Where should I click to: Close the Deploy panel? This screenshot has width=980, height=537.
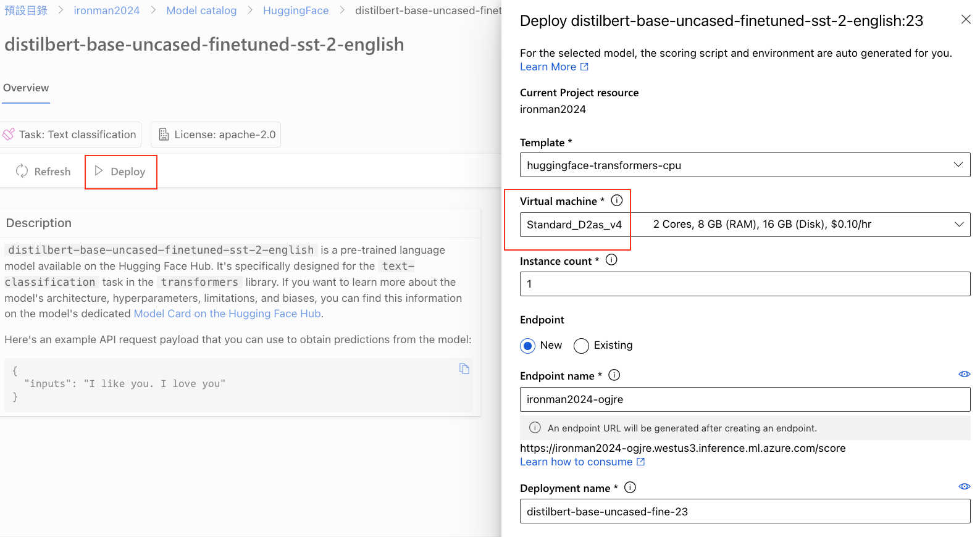click(x=966, y=20)
